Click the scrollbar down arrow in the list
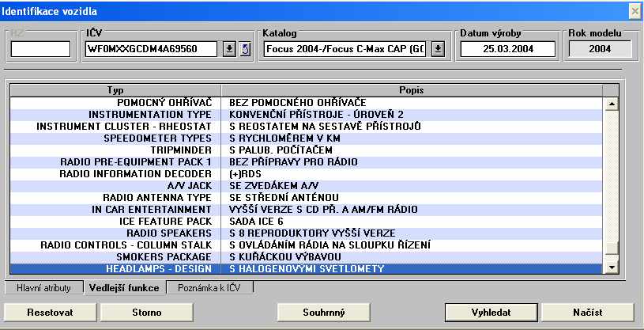644x330 pixels. (x=610, y=269)
